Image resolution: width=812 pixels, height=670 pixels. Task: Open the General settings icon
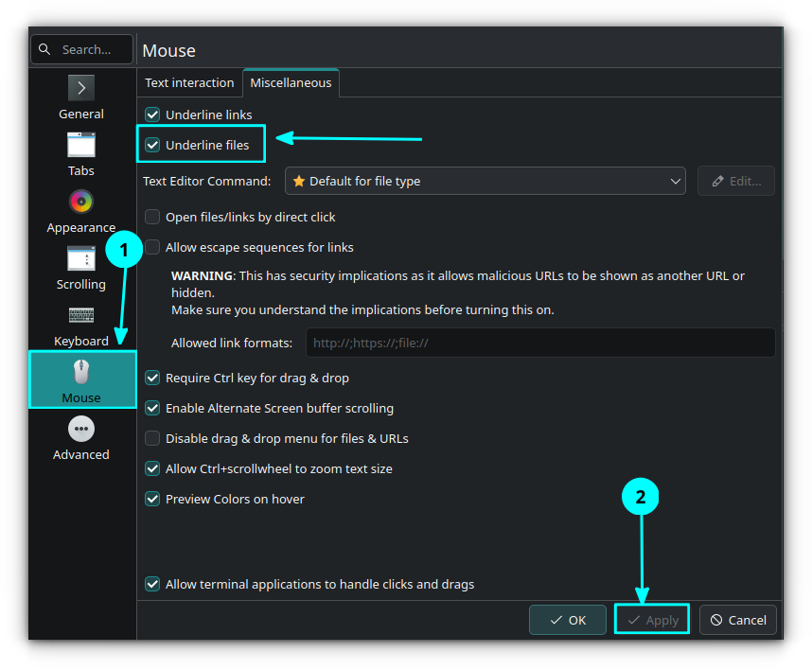[81, 89]
